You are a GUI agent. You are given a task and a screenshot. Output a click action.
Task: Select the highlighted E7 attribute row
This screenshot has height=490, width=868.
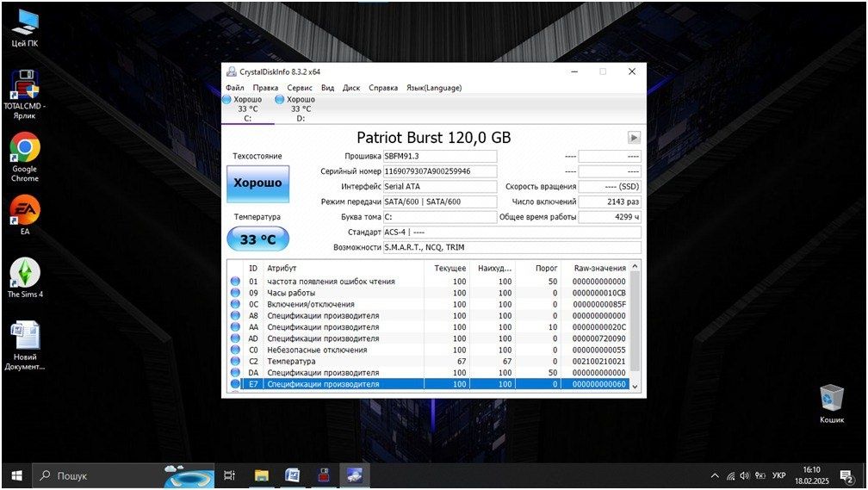(429, 384)
